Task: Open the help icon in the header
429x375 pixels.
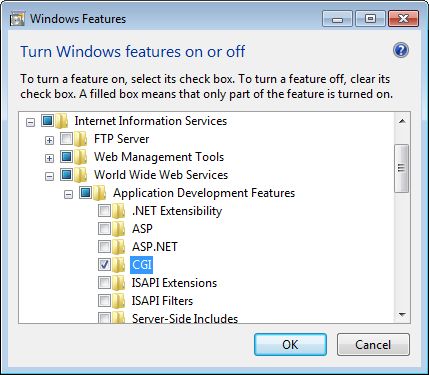Action: (x=401, y=50)
